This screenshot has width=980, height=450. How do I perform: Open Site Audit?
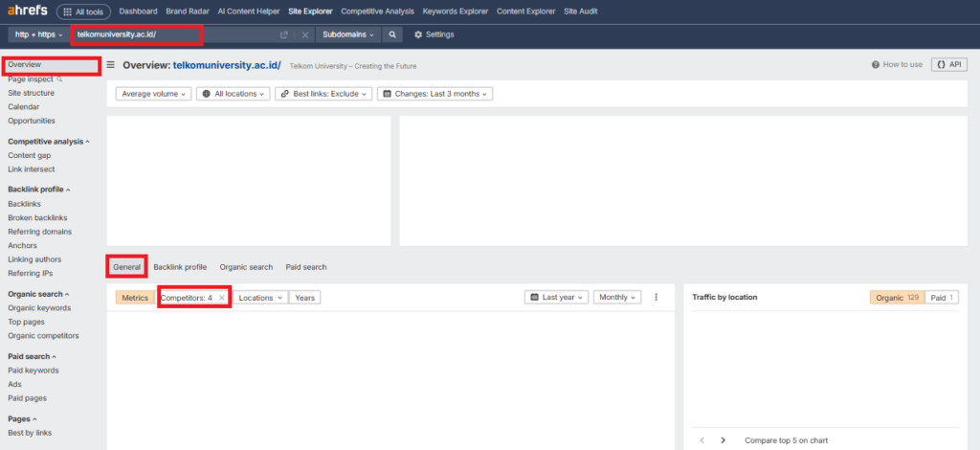point(580,11)
